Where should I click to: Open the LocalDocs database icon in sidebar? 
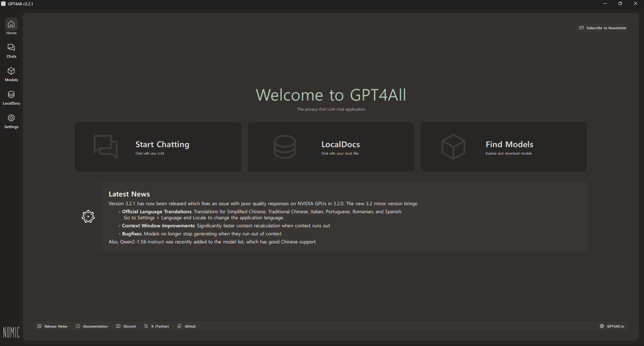coord(11,95)
